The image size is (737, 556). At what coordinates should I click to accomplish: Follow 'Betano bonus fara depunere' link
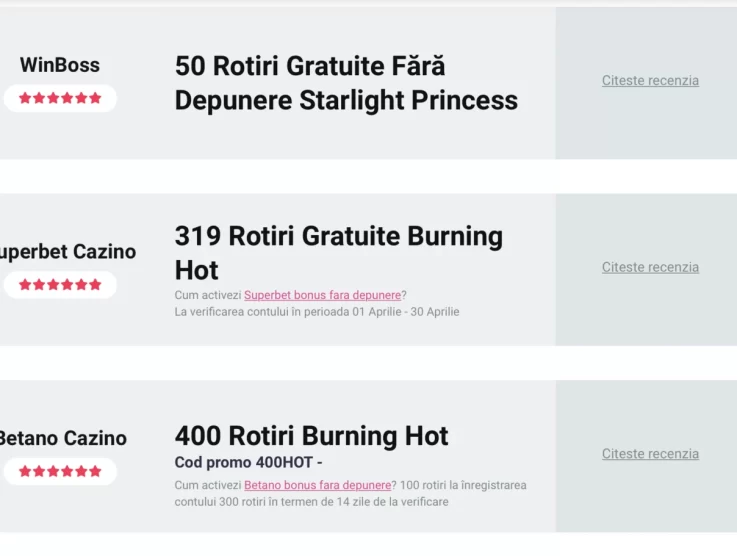pyautogui.click(x=317, y=485)
